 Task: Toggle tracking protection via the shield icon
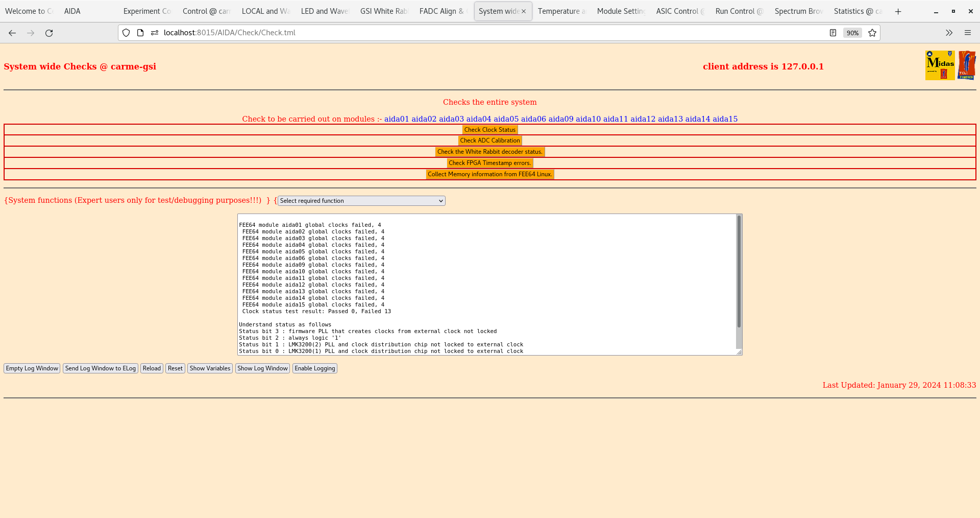[x=126, y=32]
